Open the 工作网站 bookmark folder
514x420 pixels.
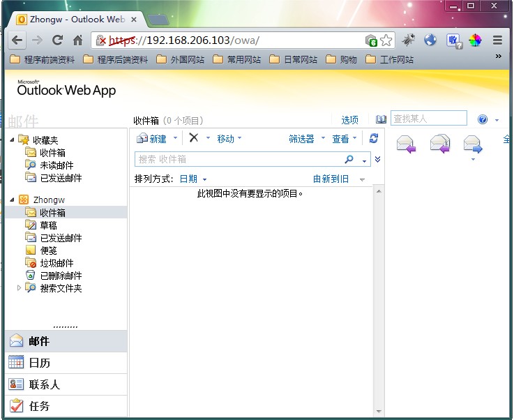pos(389,59)
